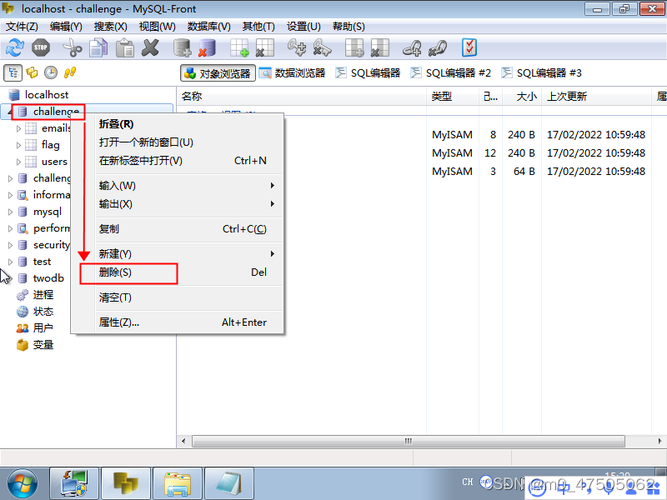The height and width of the screenshot is (500, 667).
Task: Expand the flag table node
Action: click(18, 145)
